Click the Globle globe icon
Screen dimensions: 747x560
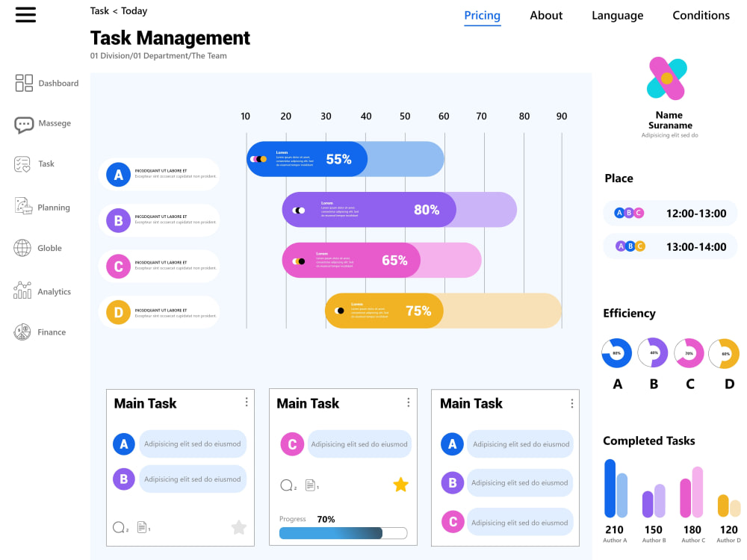22,248
